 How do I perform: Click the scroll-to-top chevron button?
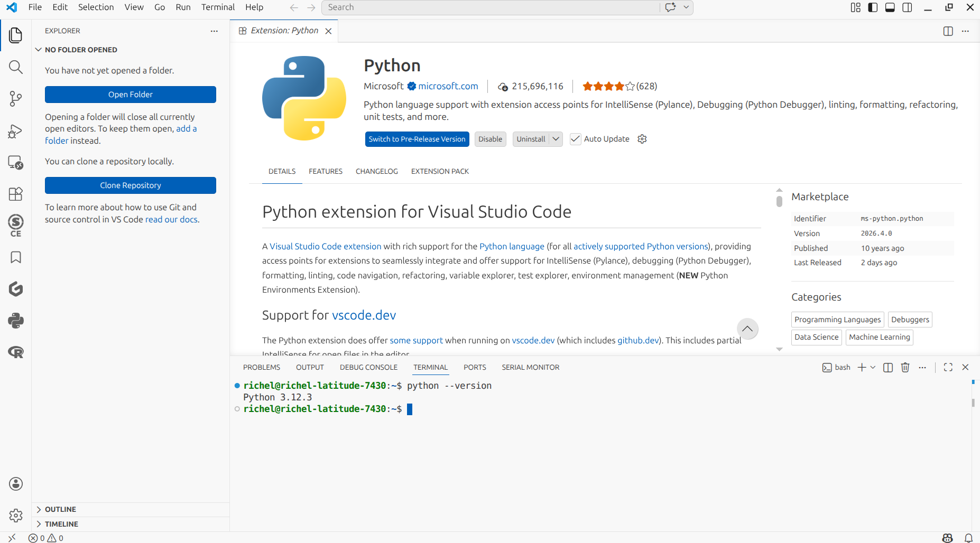[747, 329]
